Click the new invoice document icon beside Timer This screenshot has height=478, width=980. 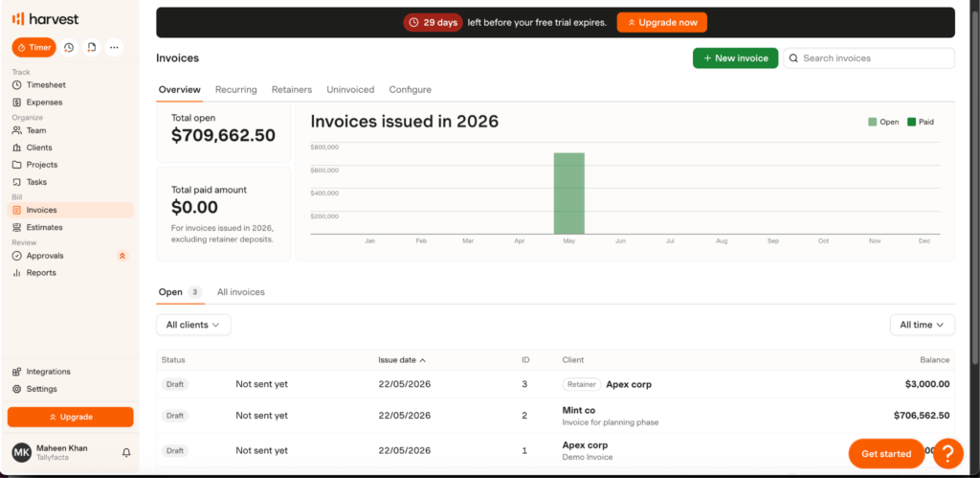pos(91,48)
